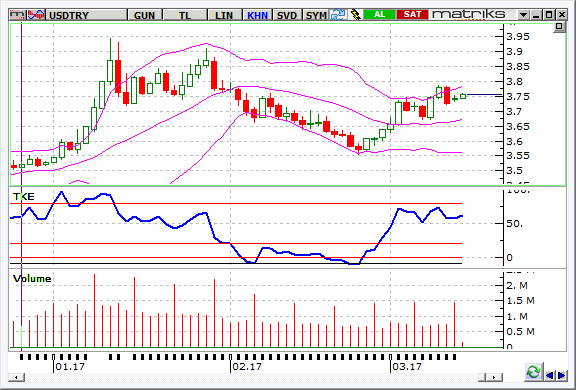
Task: Click the USDTRY symbol field
Action: pyautogui.click(x=86, y=15)
